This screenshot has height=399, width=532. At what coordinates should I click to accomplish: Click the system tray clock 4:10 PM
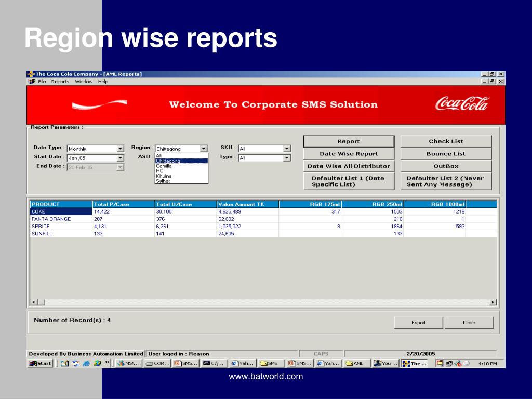pos(487,364)
